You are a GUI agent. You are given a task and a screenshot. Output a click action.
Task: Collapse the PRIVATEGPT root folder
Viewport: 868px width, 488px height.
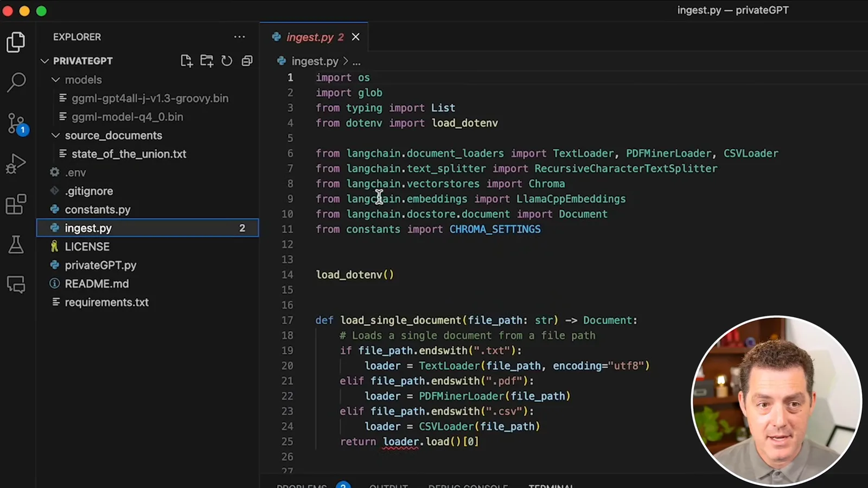(45, 61)
